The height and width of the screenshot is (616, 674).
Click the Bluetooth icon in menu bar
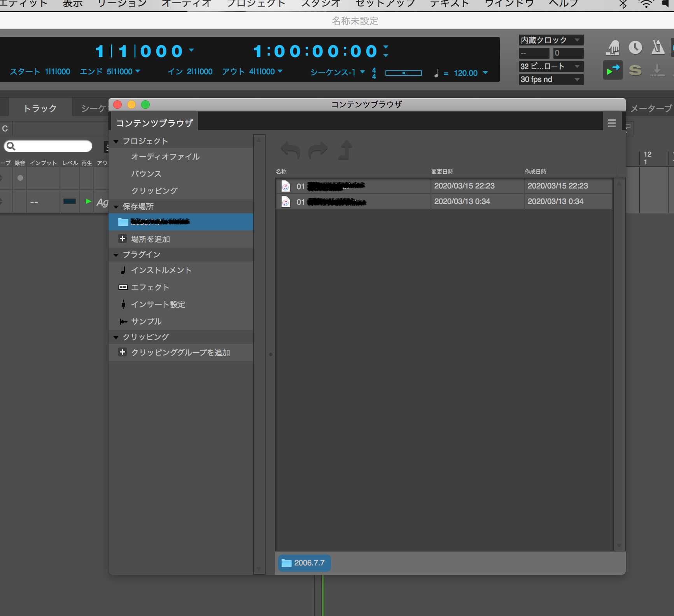[x=623, y=4]
